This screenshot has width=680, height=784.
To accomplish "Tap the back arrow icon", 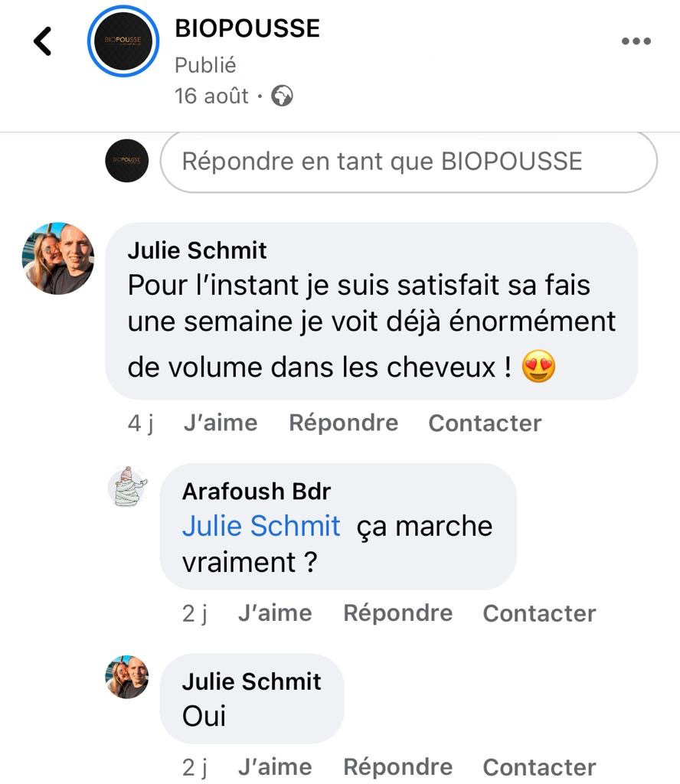I will [43, 41].
